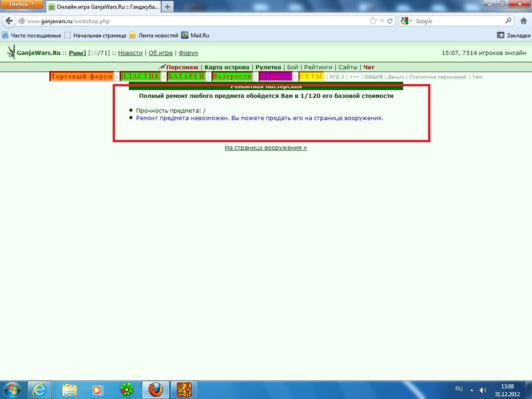Open the РГД-2 link
The height and width of the screenshot is (399, 532).
tap(337, 77)
